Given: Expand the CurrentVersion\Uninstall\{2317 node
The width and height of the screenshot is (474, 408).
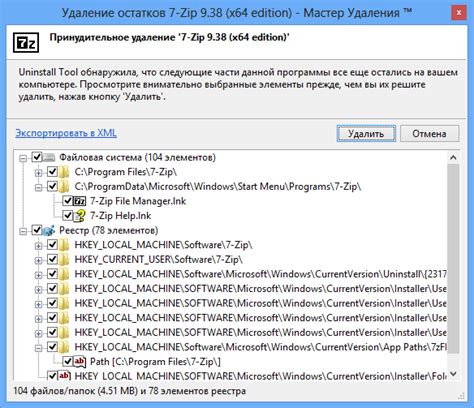Looking at the screenshot, I should pos(39,275).
